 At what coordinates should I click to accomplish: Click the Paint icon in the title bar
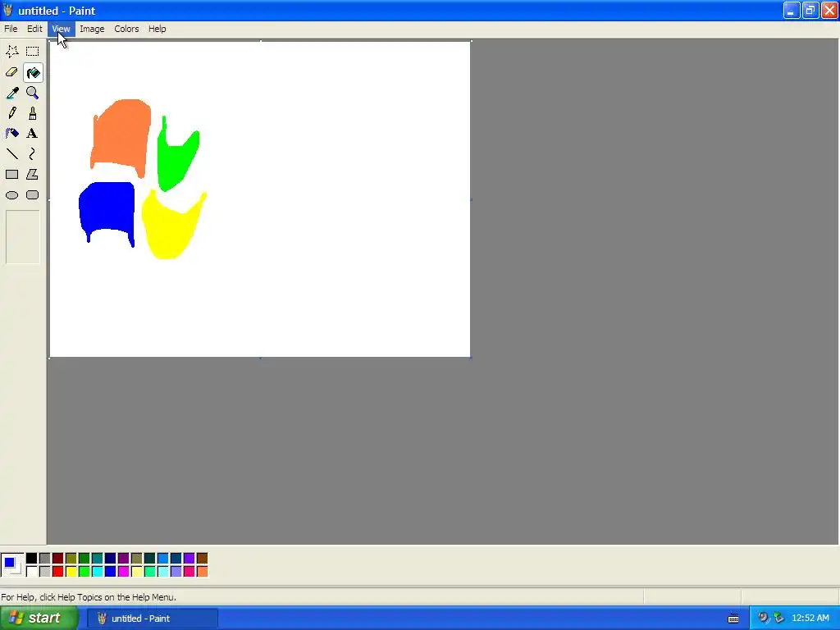click(x=7, y=10)
